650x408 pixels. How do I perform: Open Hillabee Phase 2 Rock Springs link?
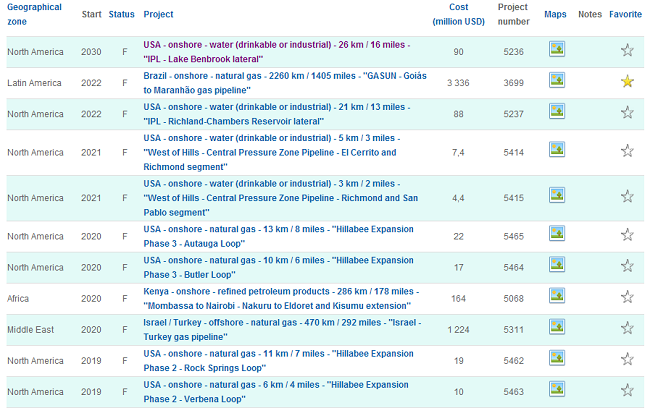click(x=278, y=361)
